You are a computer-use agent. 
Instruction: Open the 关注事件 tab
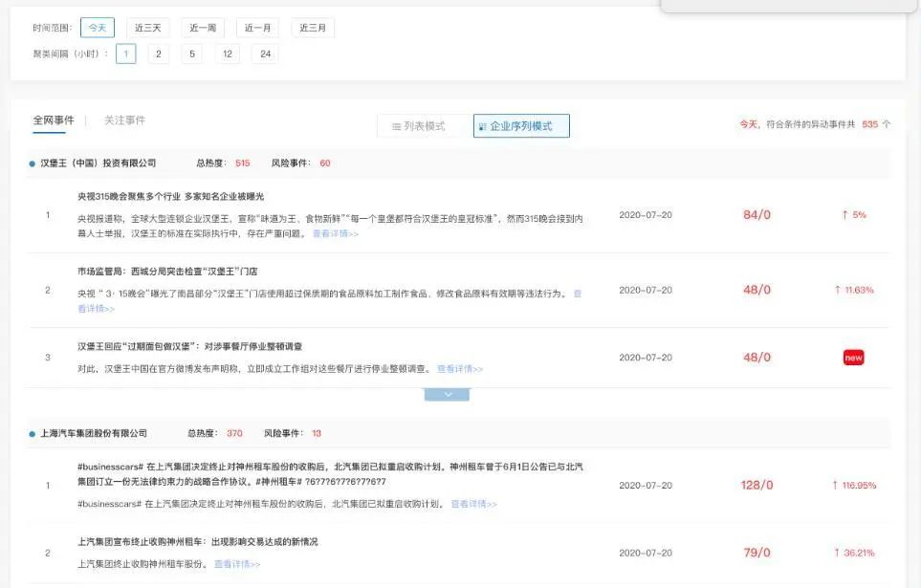click(124, 120)
